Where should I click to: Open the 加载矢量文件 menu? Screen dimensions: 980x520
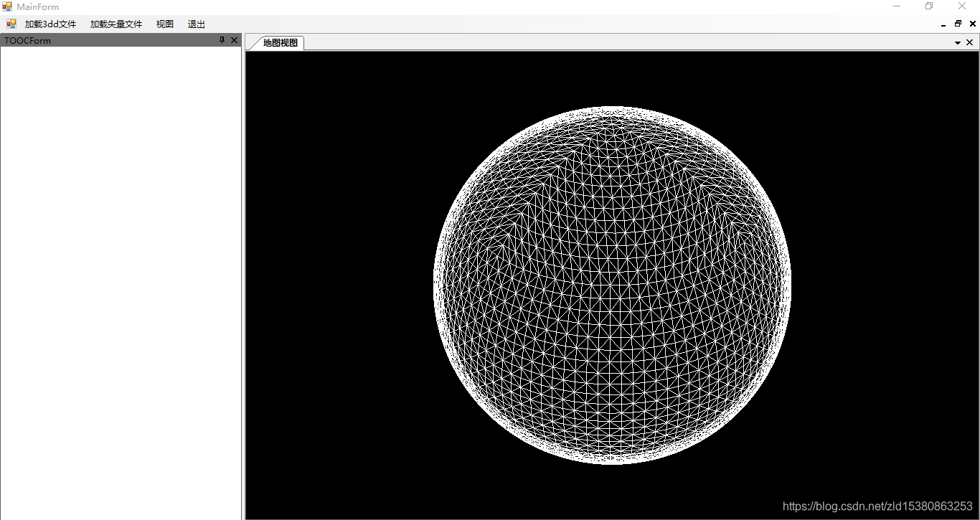pyautogui.click(x=116, y=24)
